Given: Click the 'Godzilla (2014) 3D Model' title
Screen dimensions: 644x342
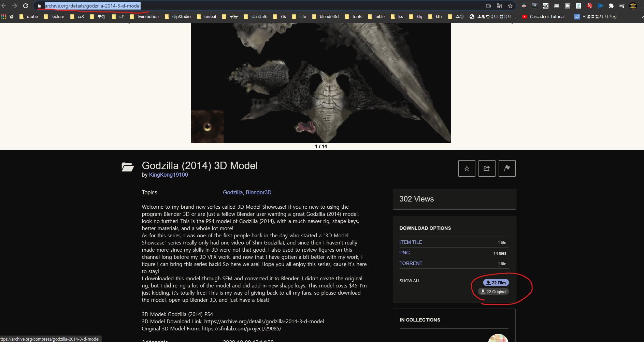Looking at the screenshot, I should tap(200, 165).
